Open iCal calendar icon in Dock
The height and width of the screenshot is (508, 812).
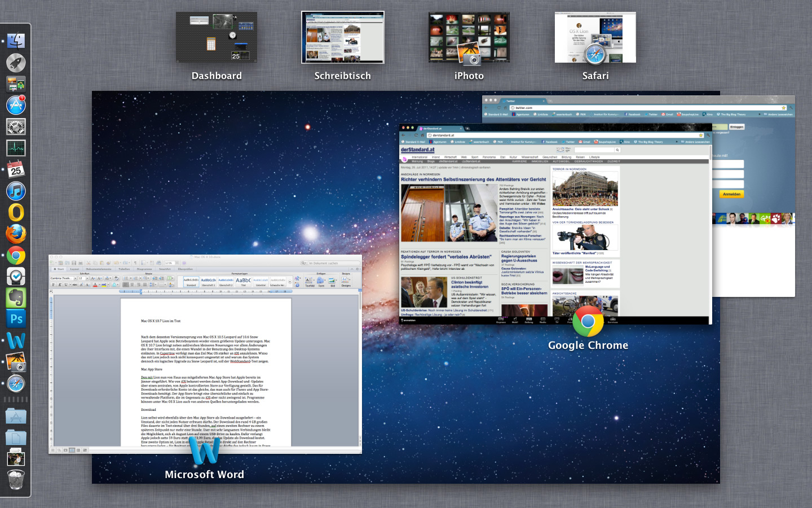click(x=16, y=169)
